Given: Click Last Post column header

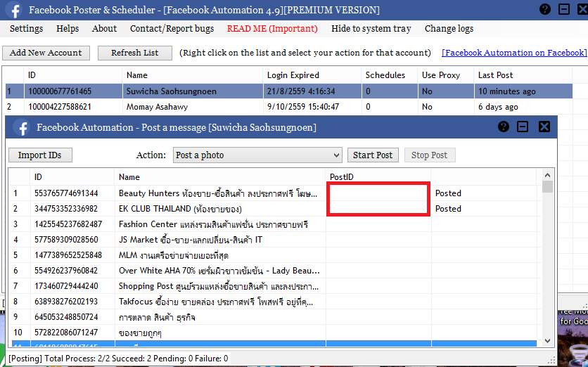Looking at the screenshot, I should click(x=523, y=75).
